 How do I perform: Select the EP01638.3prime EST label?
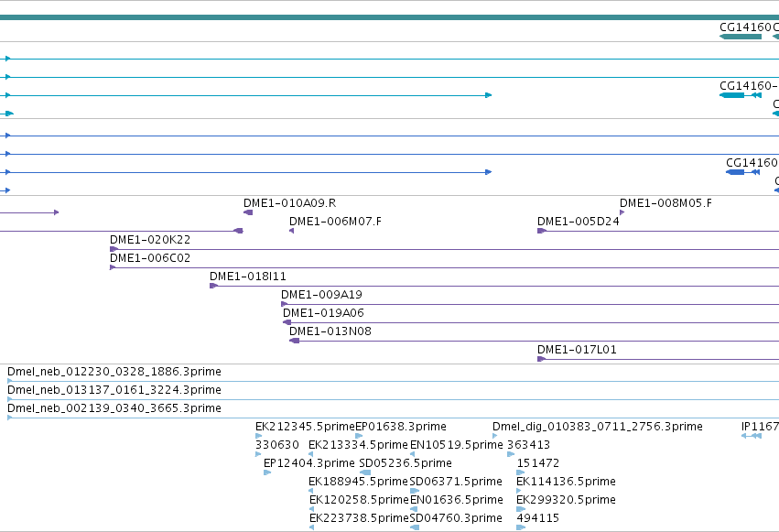pos(401,427)
